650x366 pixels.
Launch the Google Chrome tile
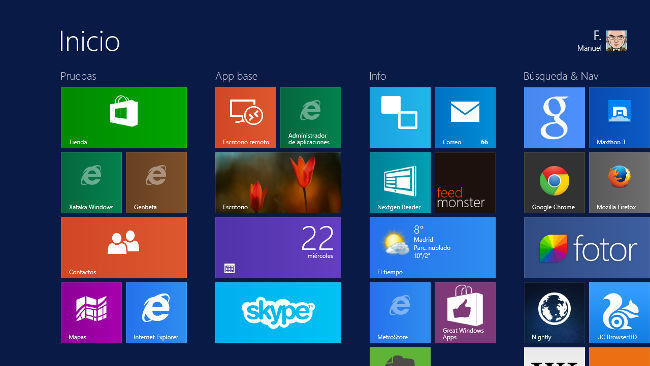[554, 182]
